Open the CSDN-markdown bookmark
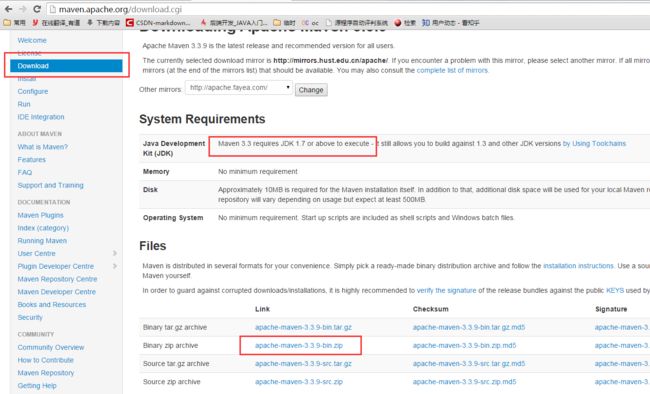650x394 pixels. point(159,22)
